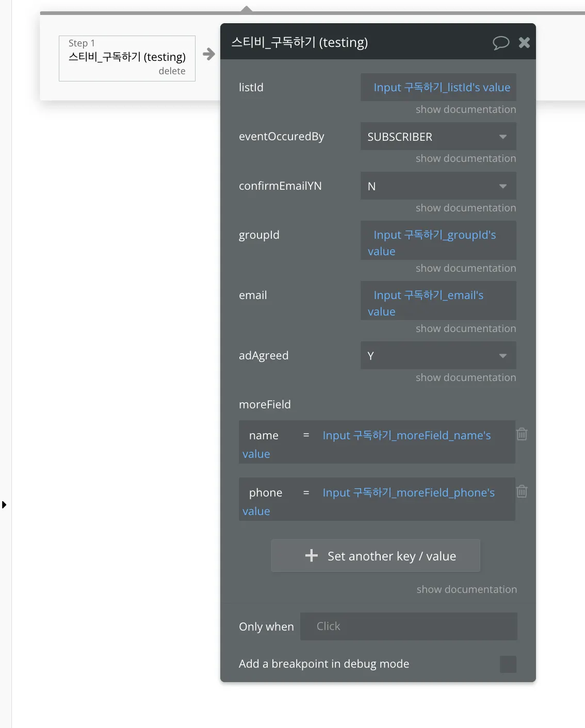585x728 pixels.
Task: Delete the name moreField row with trash icon
Action: tap(522, 434)
